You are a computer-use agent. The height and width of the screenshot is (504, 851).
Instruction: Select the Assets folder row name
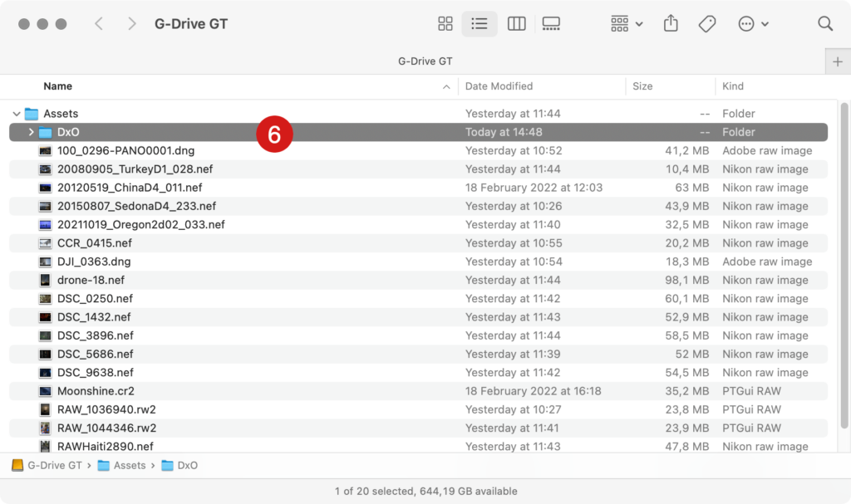pyautogui.click(x=61, y=114)
